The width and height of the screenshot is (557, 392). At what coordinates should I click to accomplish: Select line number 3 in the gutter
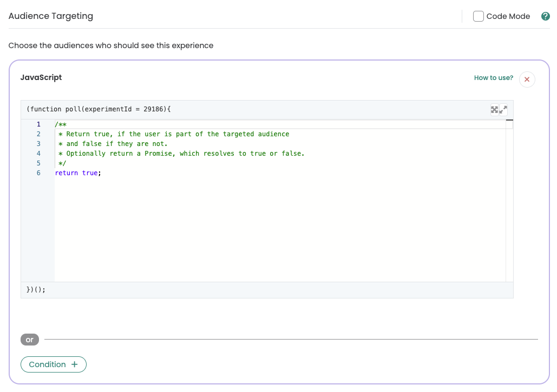click(x=38, y=144)
